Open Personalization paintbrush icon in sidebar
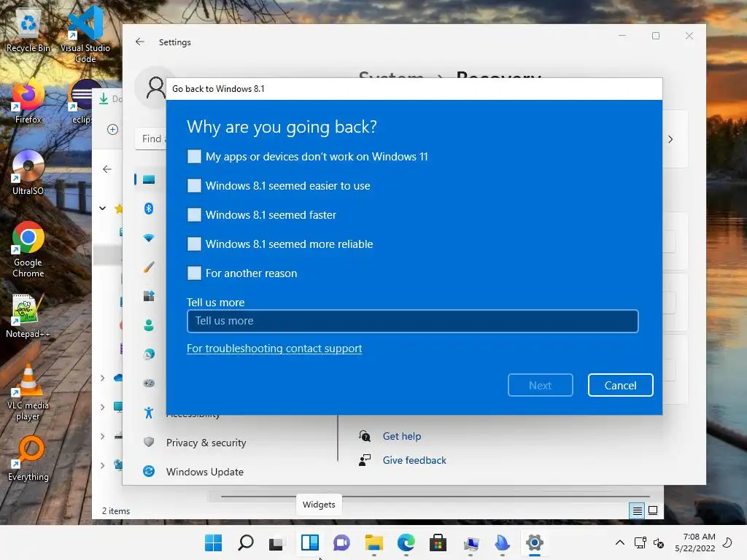Image resolution: width=747 pixels, height=560 pixels. pyautogui.click(x=149, y=267)
